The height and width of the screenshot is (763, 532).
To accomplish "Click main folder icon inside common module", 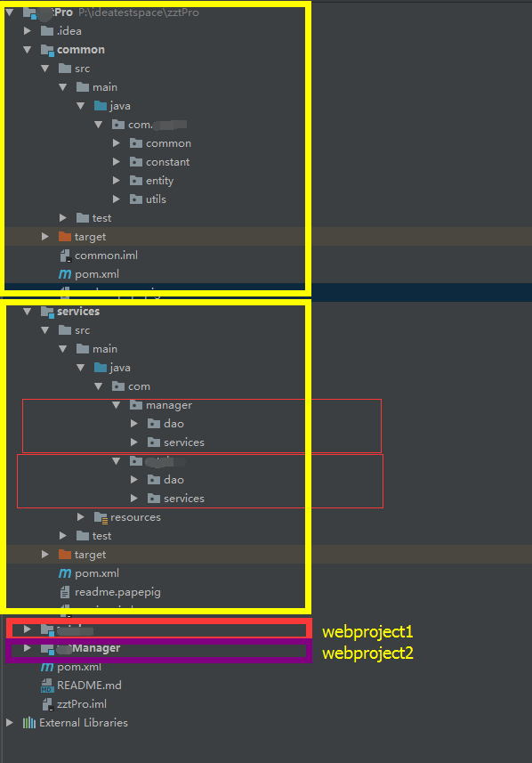I will coord(83,87).
